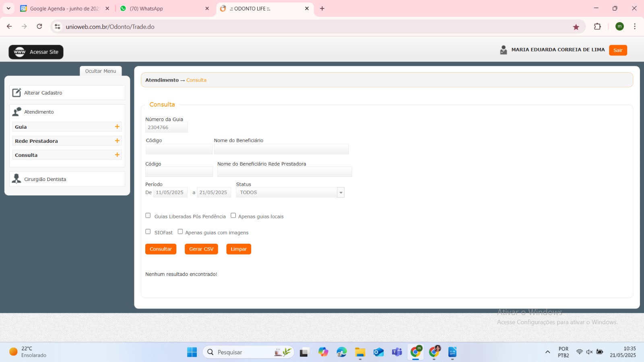Screen dimensions: 644x362
Task: Click the Nome do Beneficiário input field
Action: pos(281,149)
